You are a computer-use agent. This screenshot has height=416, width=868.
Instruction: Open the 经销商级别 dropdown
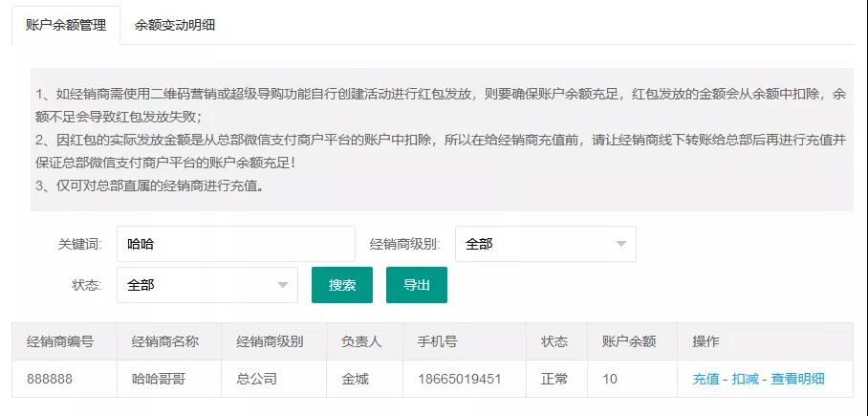[545, 244]
